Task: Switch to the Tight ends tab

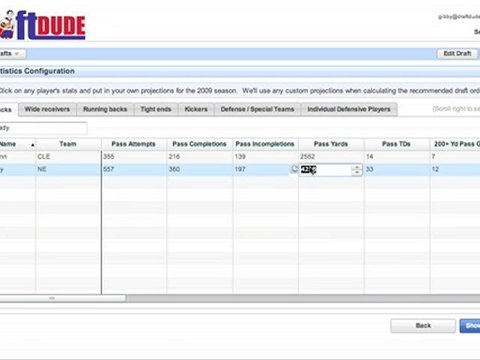Action: tap(156, 109)
